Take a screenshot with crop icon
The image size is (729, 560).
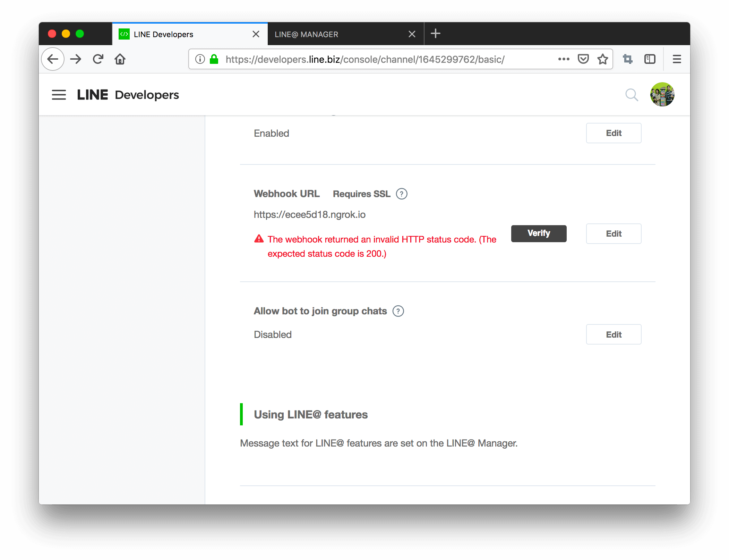628,59
